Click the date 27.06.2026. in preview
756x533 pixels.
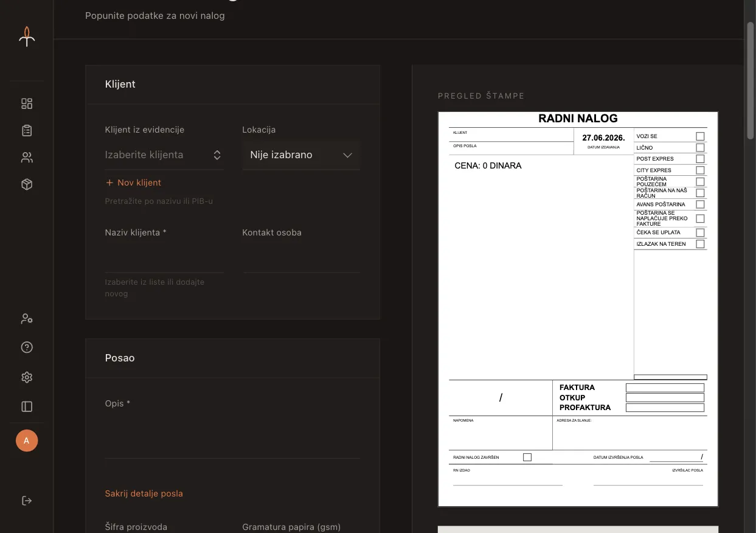pos(603,138)
